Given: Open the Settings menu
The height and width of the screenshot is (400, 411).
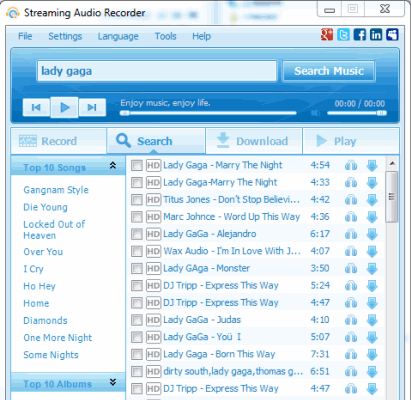Looking at the screenshot, I should click(x=65, y=36).
